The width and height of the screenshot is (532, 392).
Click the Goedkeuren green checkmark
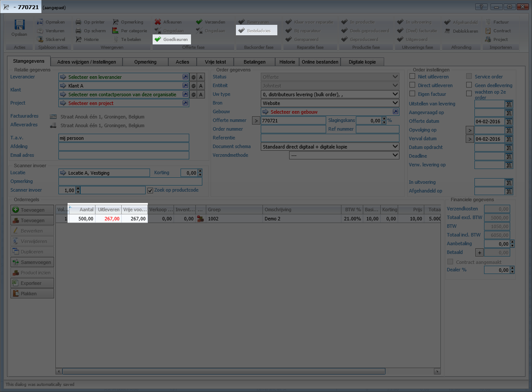pos(158,40)
